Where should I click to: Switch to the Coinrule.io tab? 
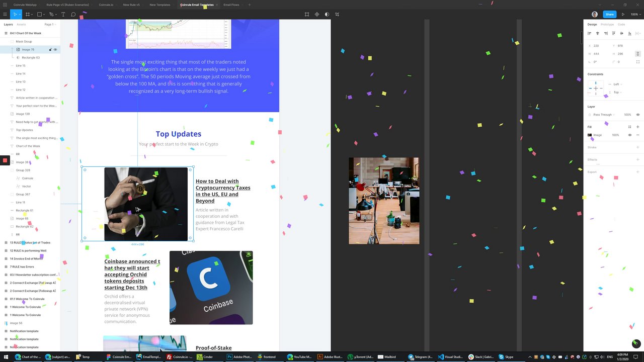(106, 5)
